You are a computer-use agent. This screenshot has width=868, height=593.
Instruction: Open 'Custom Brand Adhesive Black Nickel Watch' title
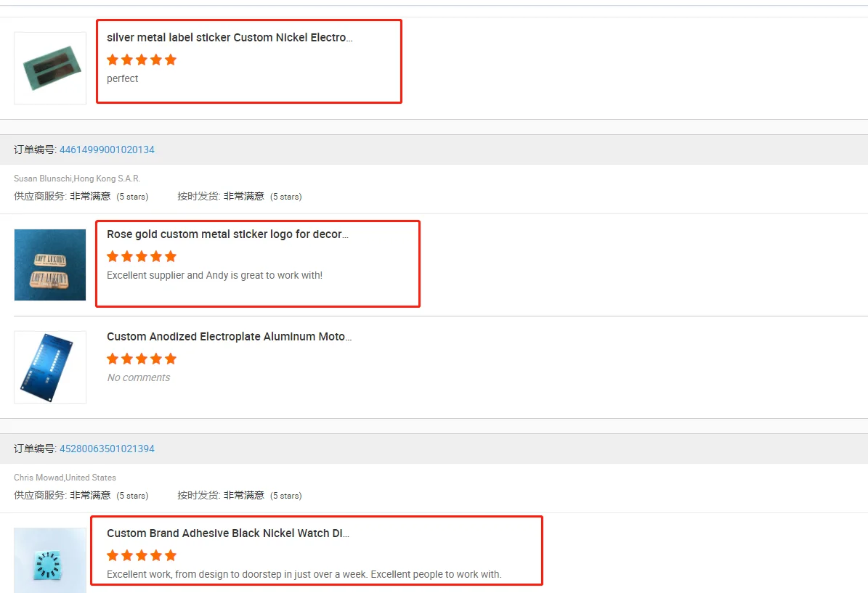click(x=227, y=533)
